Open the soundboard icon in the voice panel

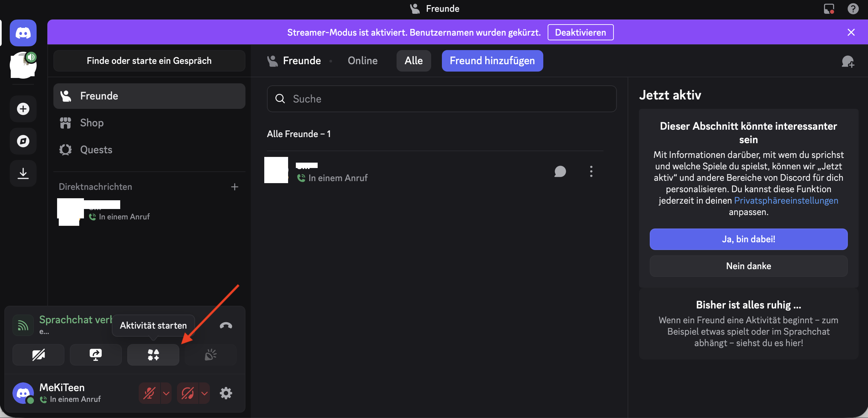[210, 354]
